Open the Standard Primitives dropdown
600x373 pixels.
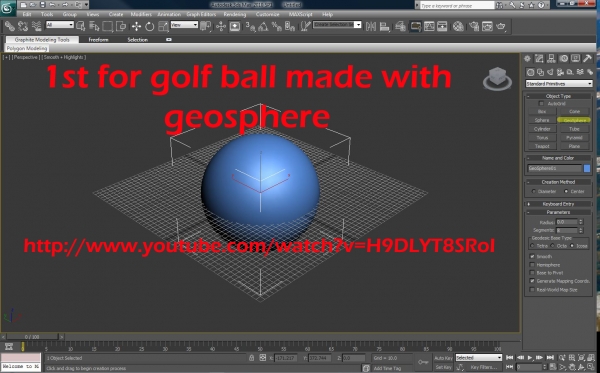point(559,84)
